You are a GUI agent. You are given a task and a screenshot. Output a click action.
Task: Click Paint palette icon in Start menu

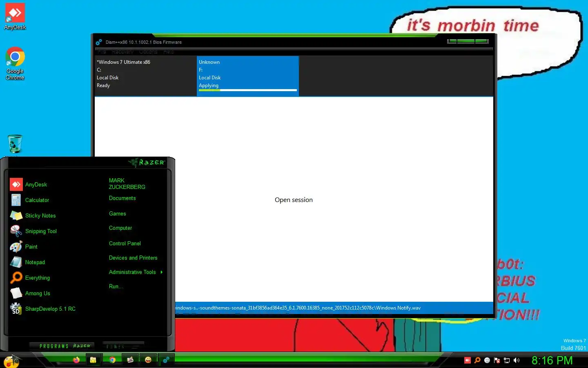16,247
